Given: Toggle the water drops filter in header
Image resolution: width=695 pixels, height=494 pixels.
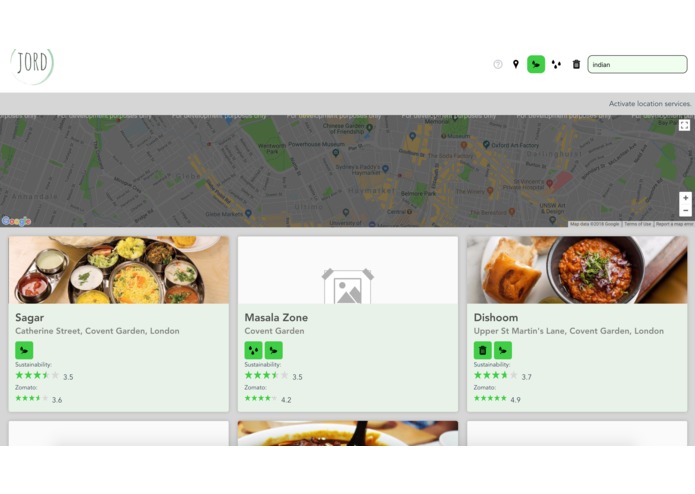Looking at the screenshot, I should point(556,64).
